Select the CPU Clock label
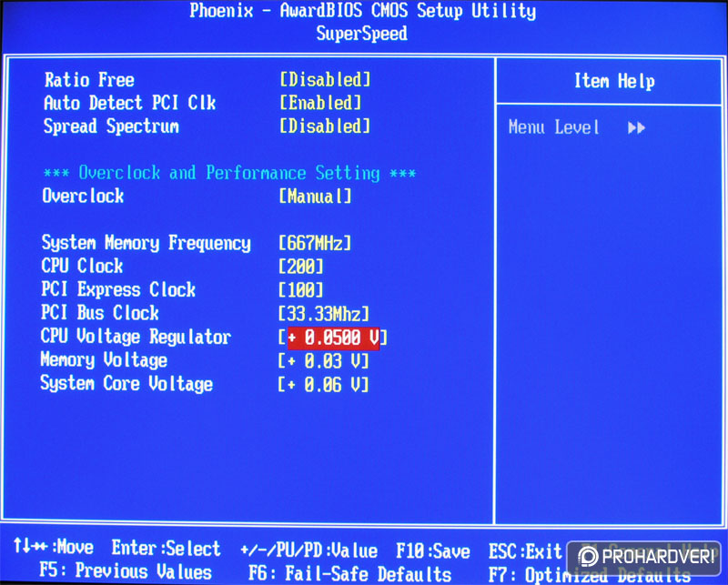Viewport: 728px width, 585px height. click(x=82, y=266)
